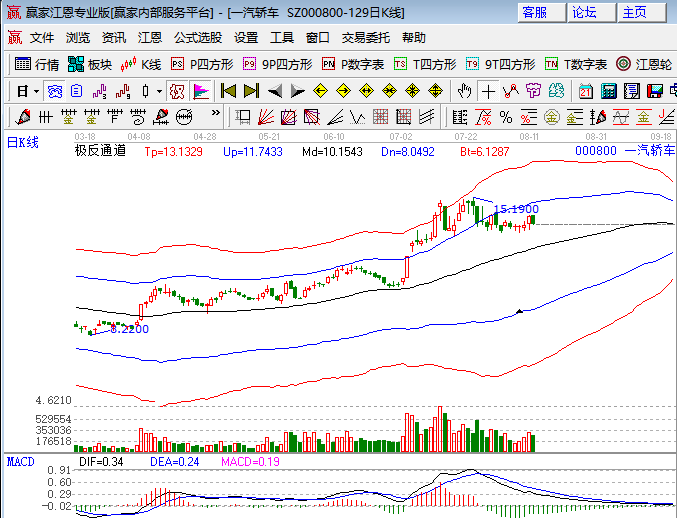Click the black left arrow icon
Image resolution: width=677 pixels, height=518 pixels.
point(275,92)
